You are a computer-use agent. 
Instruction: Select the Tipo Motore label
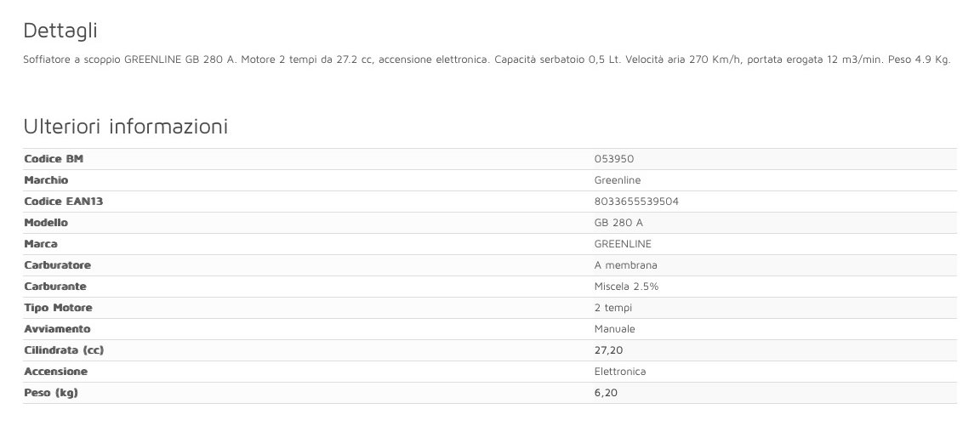[x=58, y=308]
